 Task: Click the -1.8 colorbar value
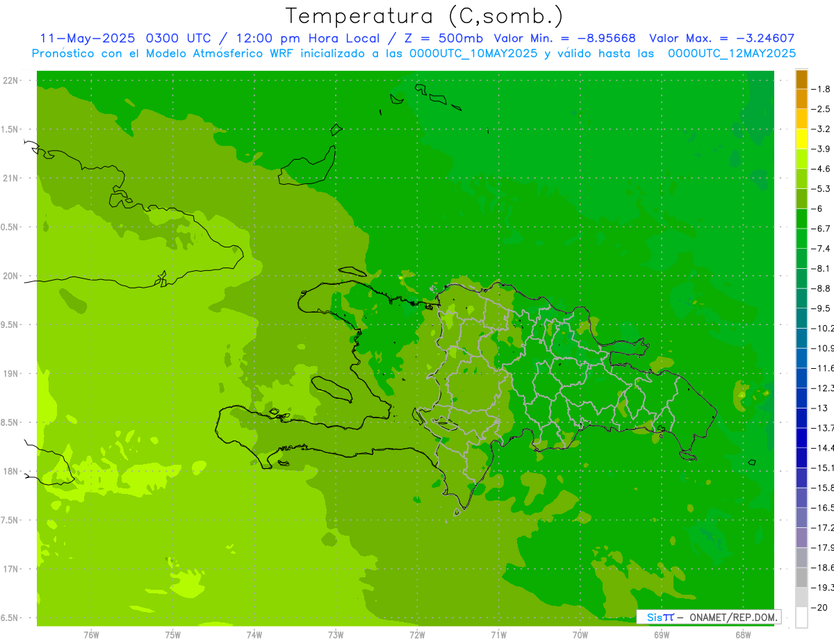click(821, 89)
